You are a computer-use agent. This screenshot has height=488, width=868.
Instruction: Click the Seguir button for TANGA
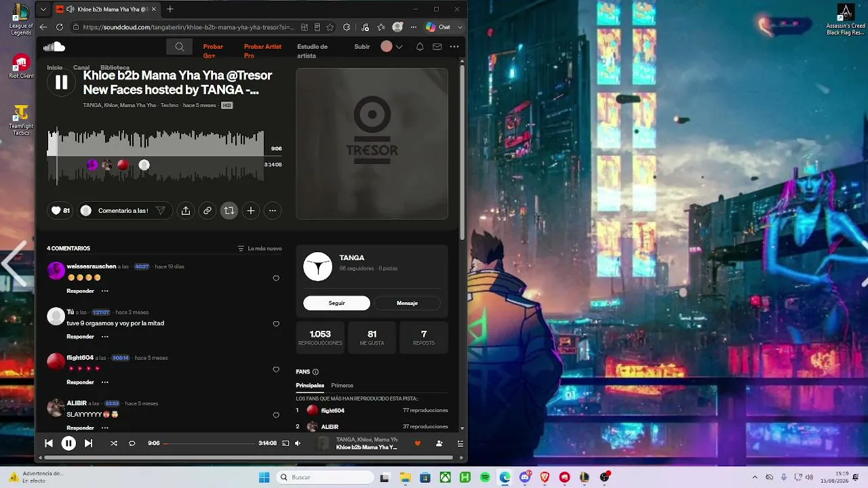tap(336, 303)
